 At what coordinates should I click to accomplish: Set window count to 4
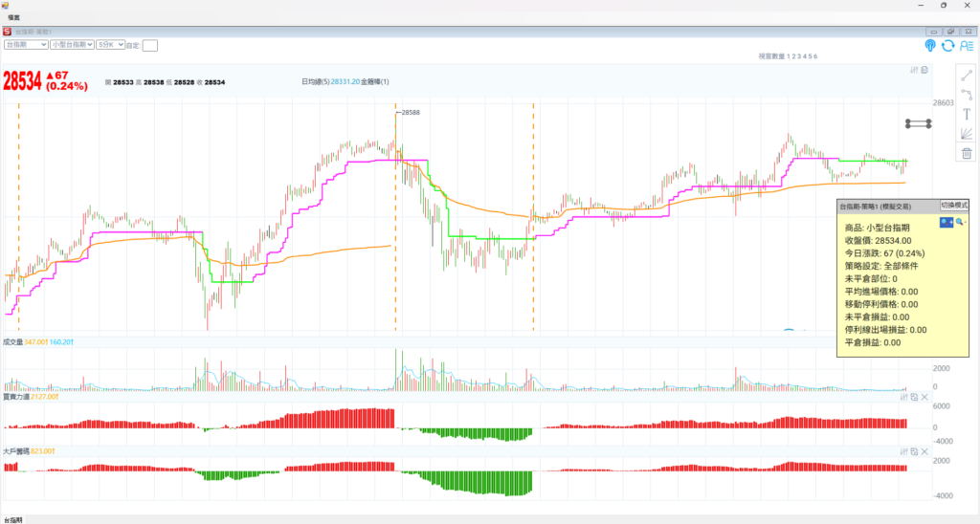pos(803,56)
